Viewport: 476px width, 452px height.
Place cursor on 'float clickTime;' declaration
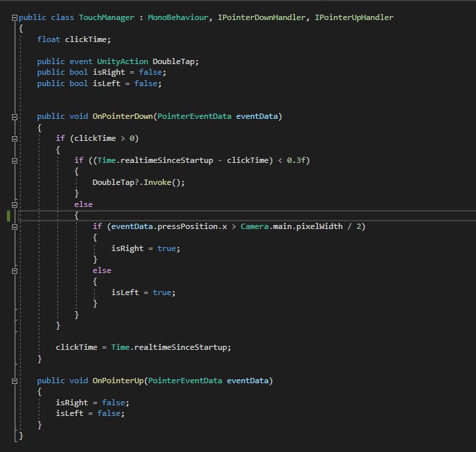tap(74, 39)
